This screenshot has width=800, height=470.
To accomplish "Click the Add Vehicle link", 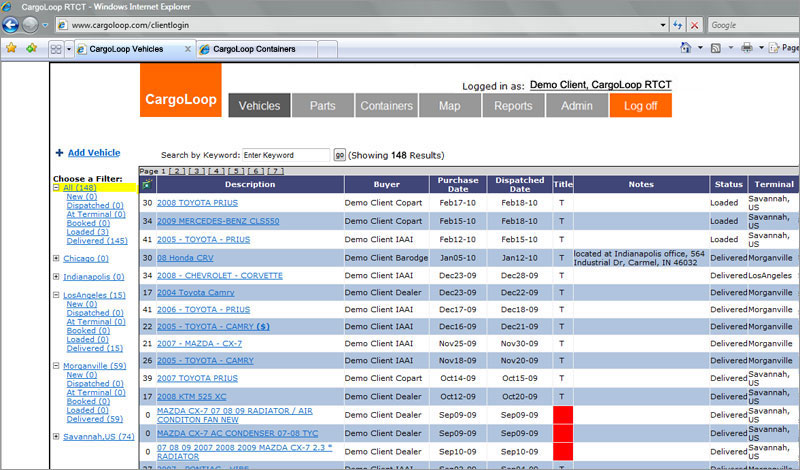I will pos(94,153).
